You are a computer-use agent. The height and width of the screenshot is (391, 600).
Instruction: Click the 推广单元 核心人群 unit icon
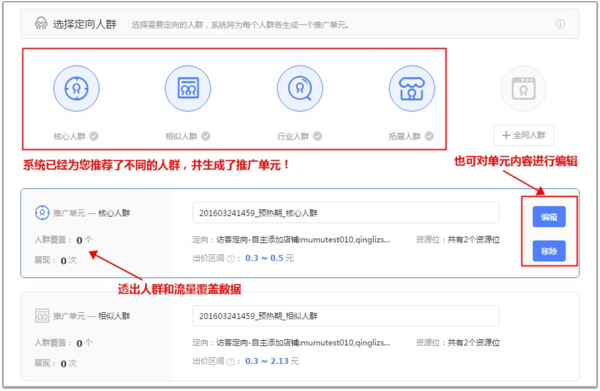42,212
